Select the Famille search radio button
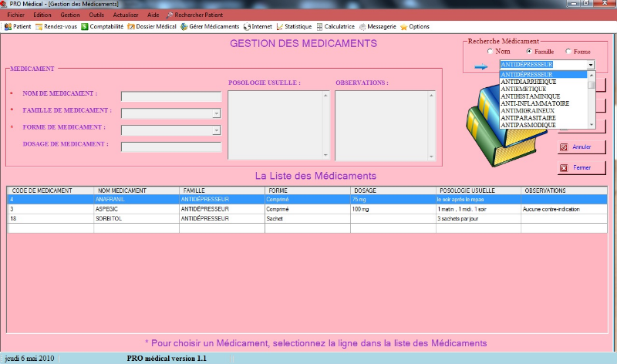 529,52
